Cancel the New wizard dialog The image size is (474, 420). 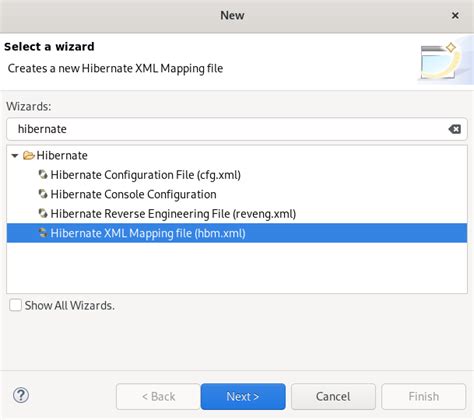point(333,396)
